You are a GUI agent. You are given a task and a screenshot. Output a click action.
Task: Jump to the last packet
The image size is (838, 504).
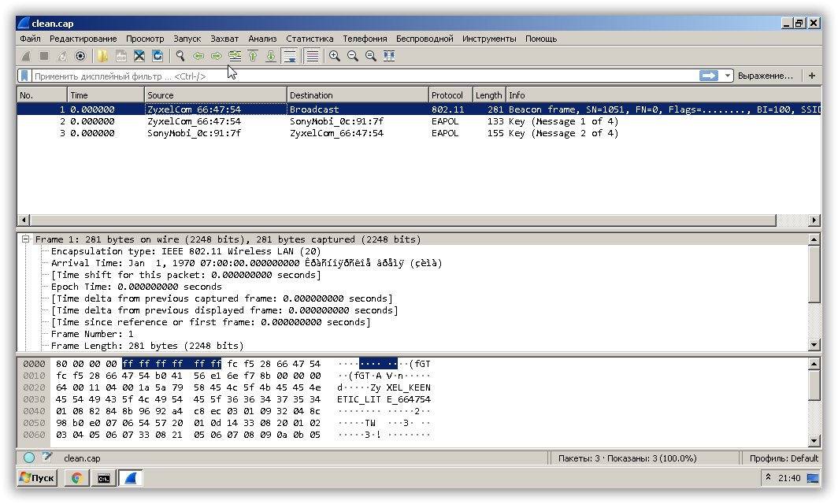click(x=271, y=56)
